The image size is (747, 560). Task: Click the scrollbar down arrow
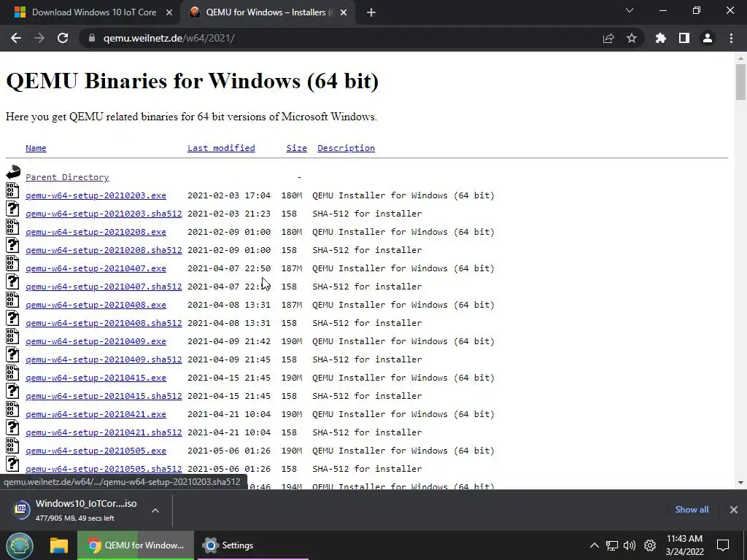point(740,483)
